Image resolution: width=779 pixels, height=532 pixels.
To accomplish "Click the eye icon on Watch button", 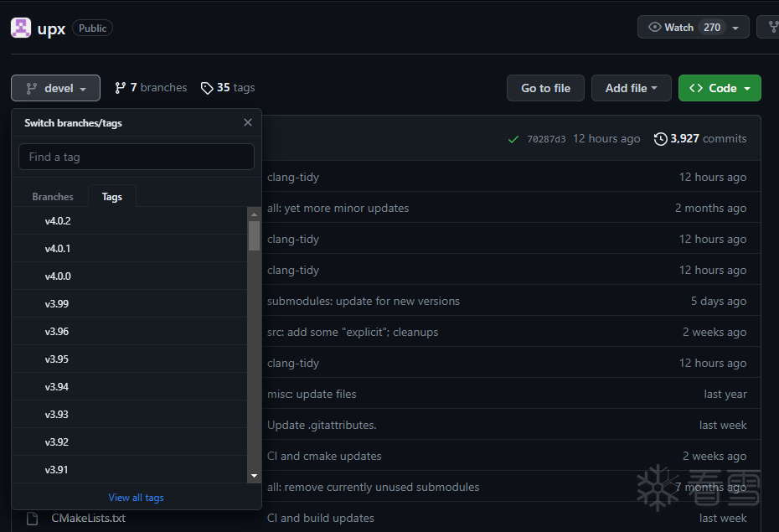I will tap(655, 28).
